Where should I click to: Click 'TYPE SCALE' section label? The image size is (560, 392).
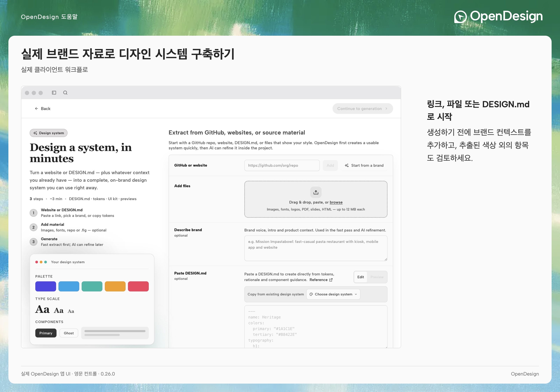tap(48, 299)
